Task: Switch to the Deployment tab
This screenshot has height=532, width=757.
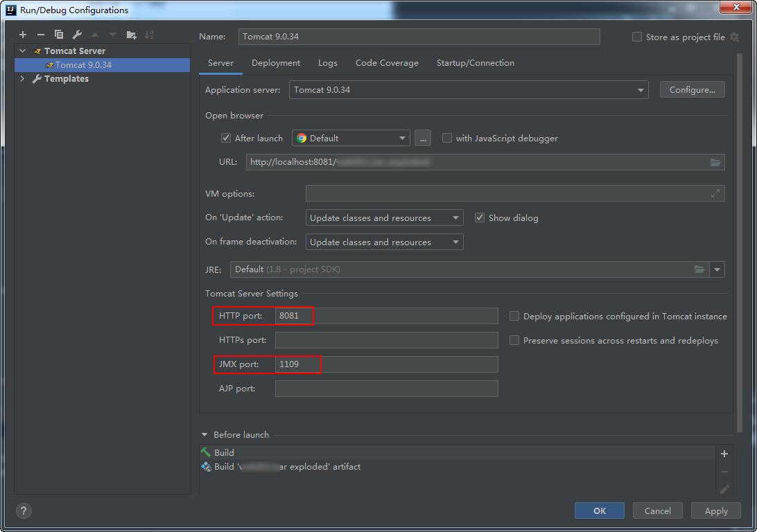Action: tap(276, 63)
